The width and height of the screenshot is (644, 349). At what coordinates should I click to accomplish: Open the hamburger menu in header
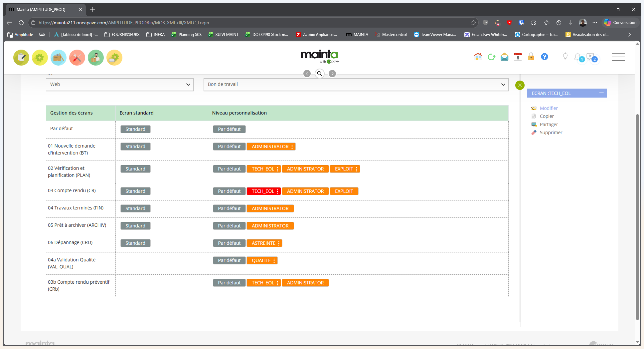(x=618, y=57)
